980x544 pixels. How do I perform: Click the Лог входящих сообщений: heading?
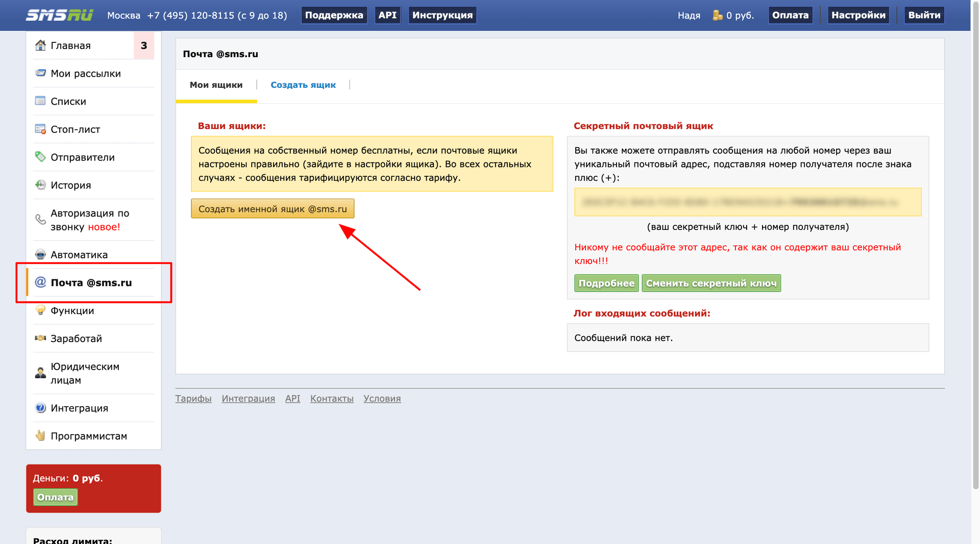pyautogui.click(x=642, y=313)
